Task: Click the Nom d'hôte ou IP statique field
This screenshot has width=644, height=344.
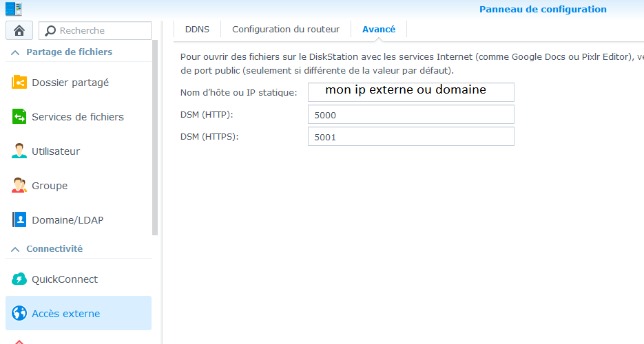Action: [x=411, y=92]
